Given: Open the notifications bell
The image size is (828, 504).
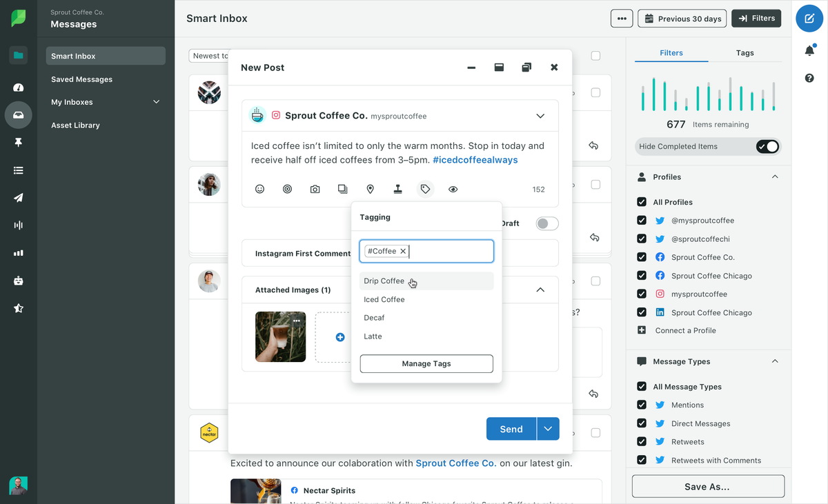Looking at the screenshot, I should (x=809, y=50).
